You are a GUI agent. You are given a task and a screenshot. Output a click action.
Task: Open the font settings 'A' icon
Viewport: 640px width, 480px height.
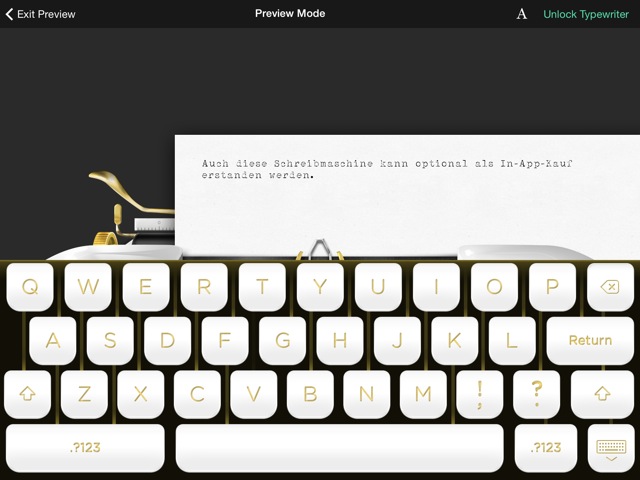[521, 14]
